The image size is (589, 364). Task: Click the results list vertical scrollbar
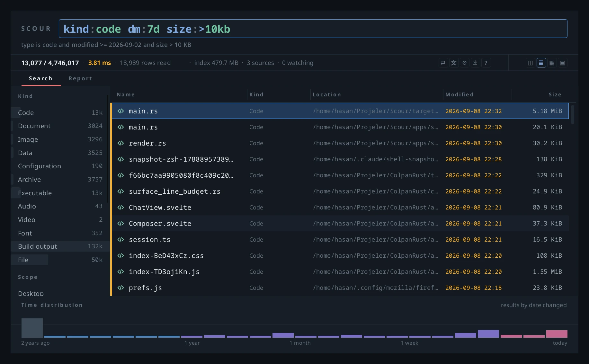(573, 115)
